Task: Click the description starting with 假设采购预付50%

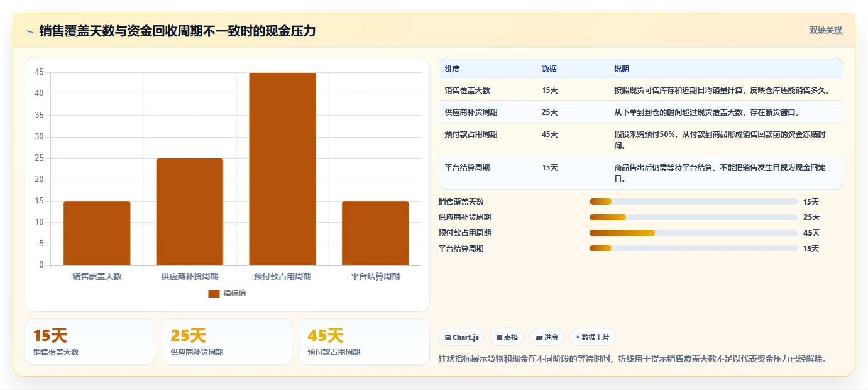Action: pos(720,140)
